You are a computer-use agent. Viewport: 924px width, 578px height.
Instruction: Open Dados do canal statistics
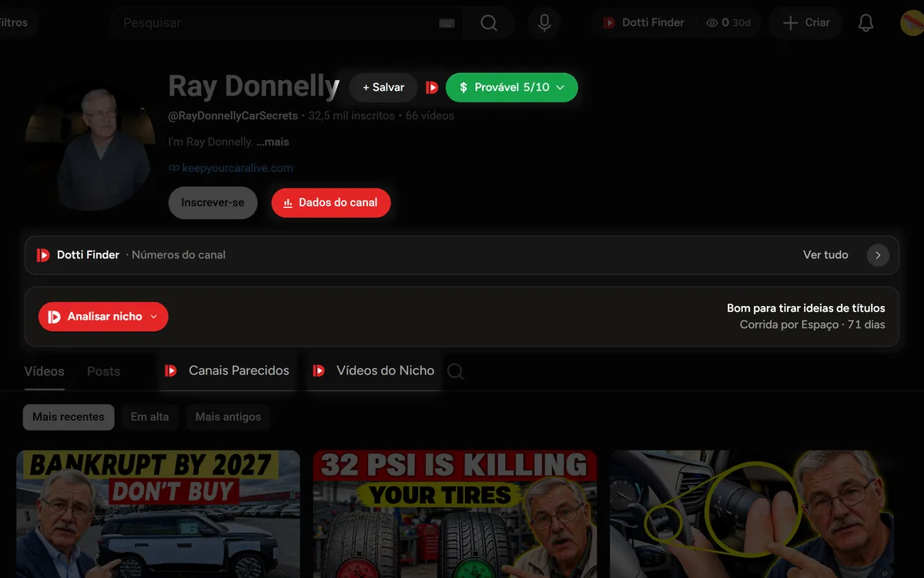331,203
